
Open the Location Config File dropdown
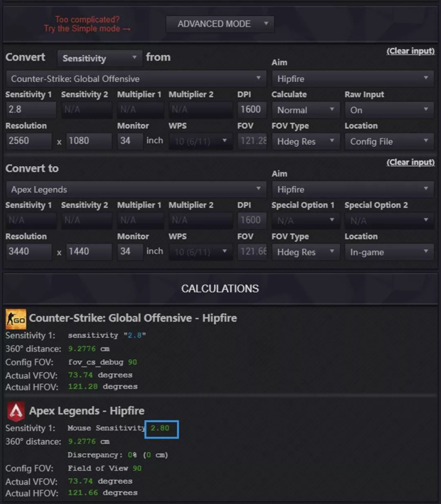(389, 141)
